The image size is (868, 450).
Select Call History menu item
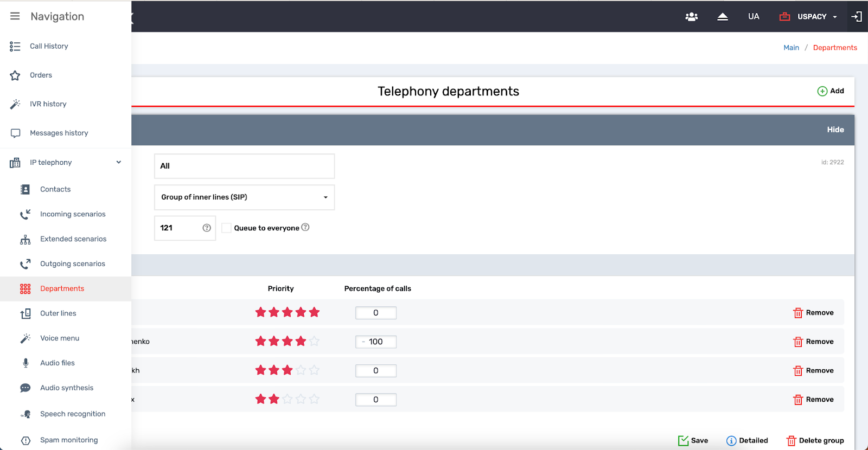(x=49, y=46)
